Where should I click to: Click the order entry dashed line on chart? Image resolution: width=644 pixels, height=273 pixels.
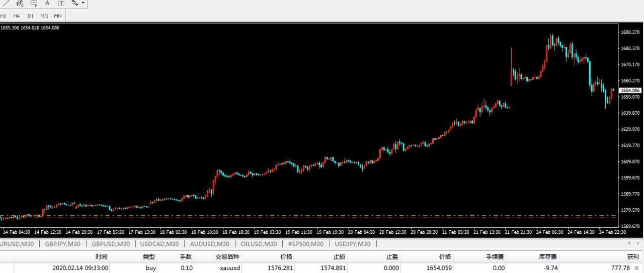[308, 215]
